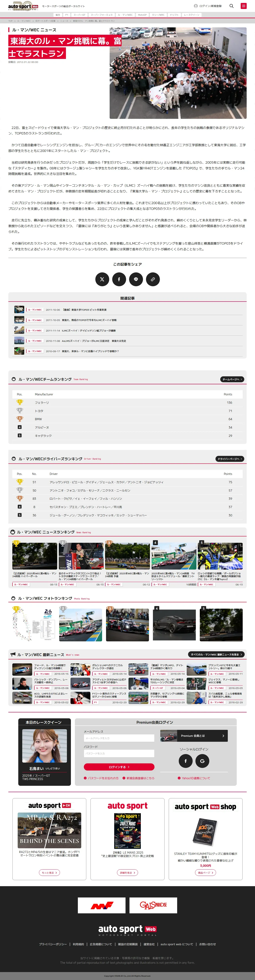Click the red ログインする button
The height and width of the screenshot is (980, 255).
point(119,767)
